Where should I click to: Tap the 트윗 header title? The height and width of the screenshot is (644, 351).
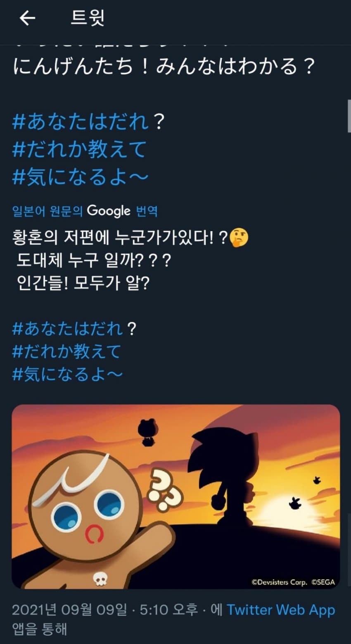point(88,18)
